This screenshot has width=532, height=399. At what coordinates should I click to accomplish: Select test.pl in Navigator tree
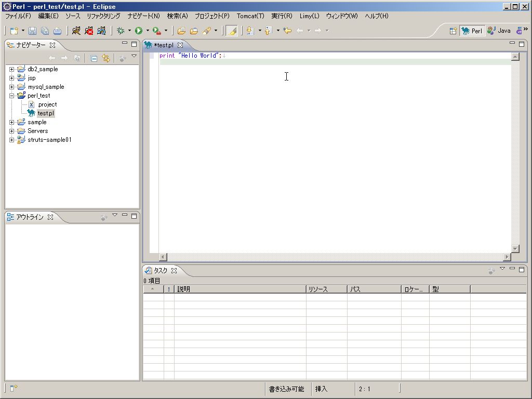pos(46,113)
